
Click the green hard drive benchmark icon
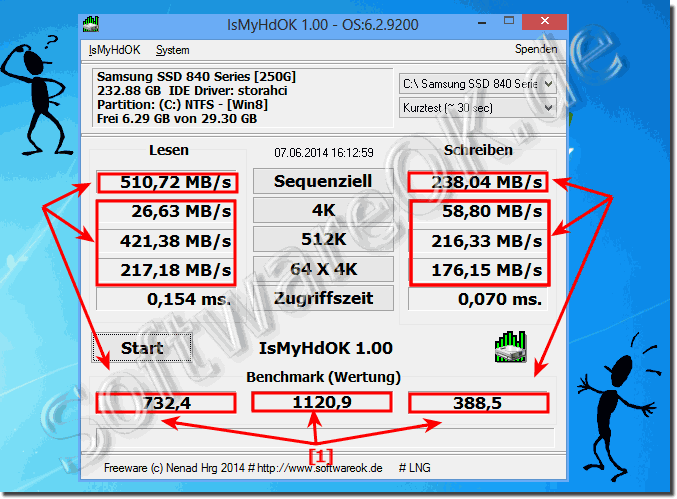tap(510, 347)
